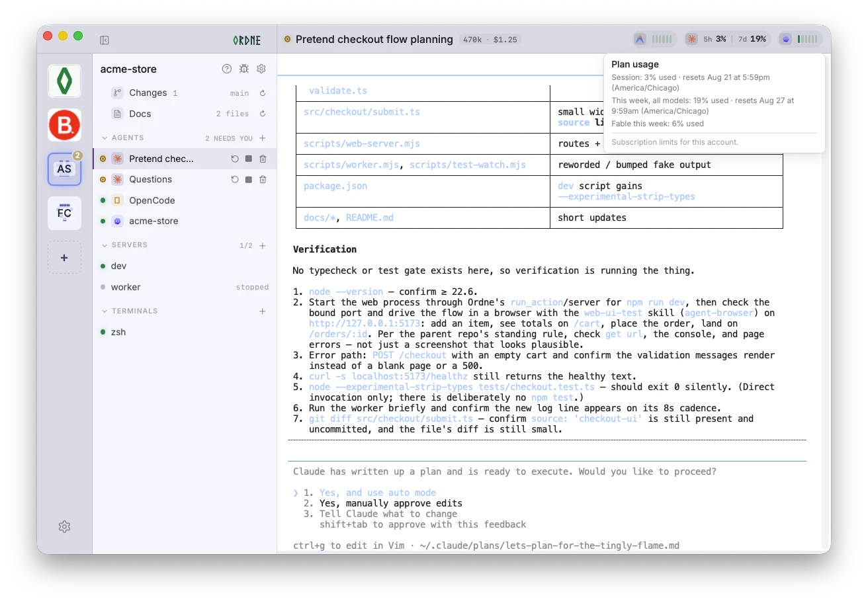Open the Changes view

pyautogui.click(x=185, y=93)
